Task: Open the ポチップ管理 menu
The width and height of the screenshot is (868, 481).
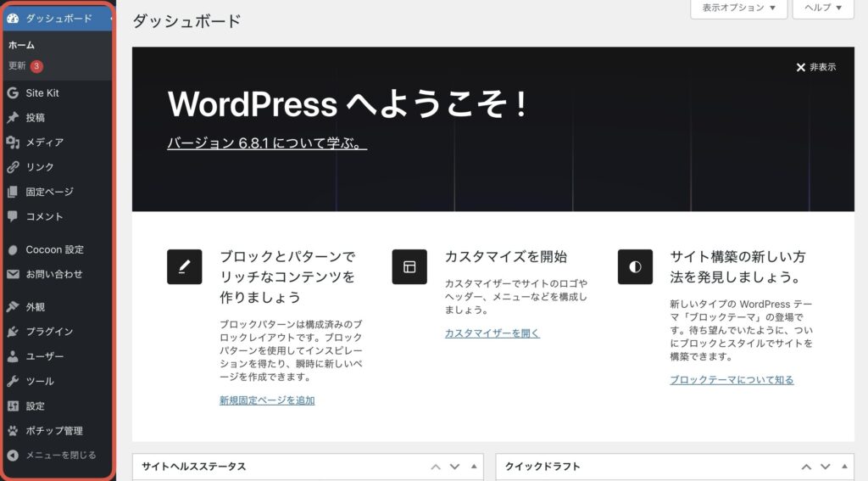Action: pos(58,431)
